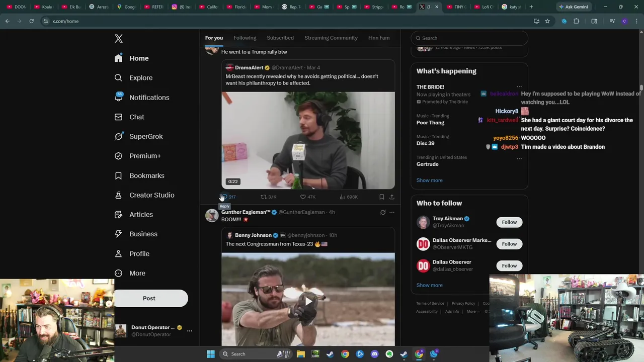Open Profile in the sidebar

[x=132, y=254]
